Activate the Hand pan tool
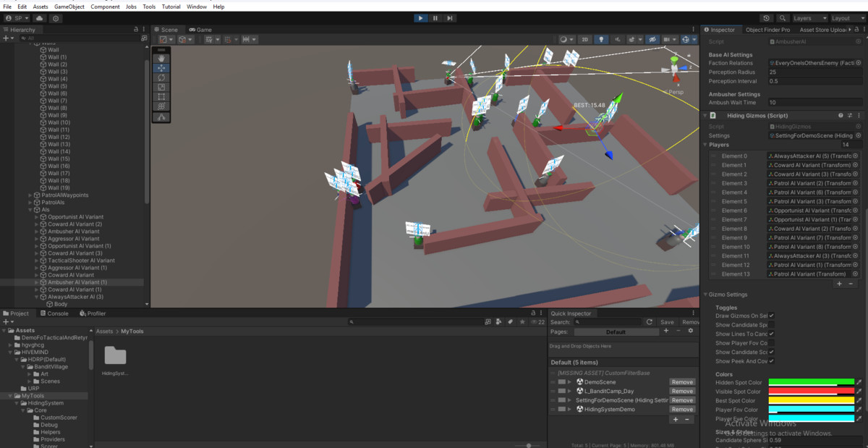Screen dimensions: 868x448 (162, 59)
